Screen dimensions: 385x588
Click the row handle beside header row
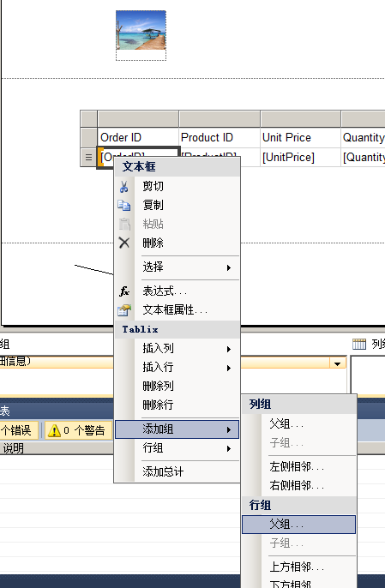[88, 138]
